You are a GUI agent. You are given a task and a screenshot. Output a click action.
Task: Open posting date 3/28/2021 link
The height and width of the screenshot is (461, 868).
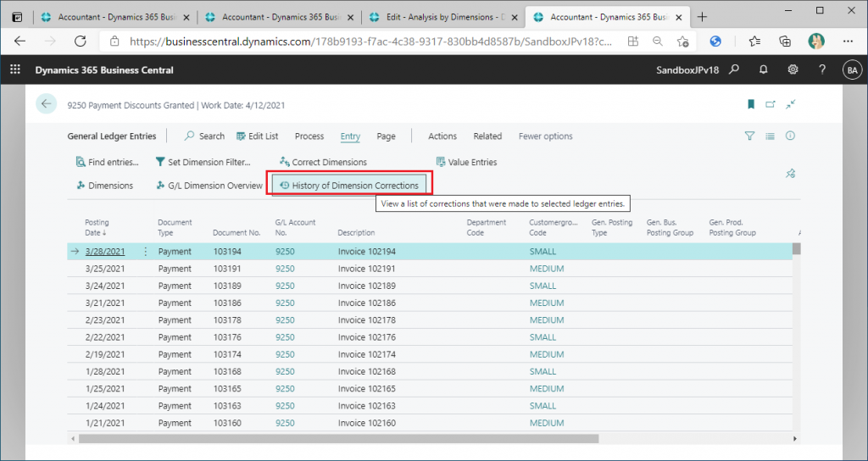click(105, 251)
